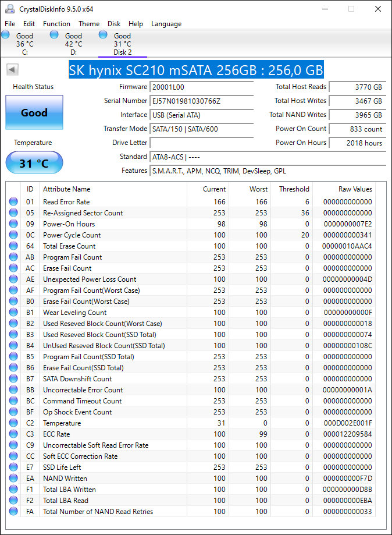Go to previous disk with left arrow

(12, 70)
